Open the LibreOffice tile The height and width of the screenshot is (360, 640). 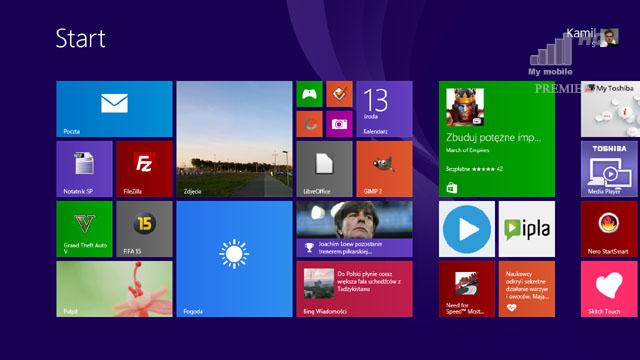click(x=324, y=169)
